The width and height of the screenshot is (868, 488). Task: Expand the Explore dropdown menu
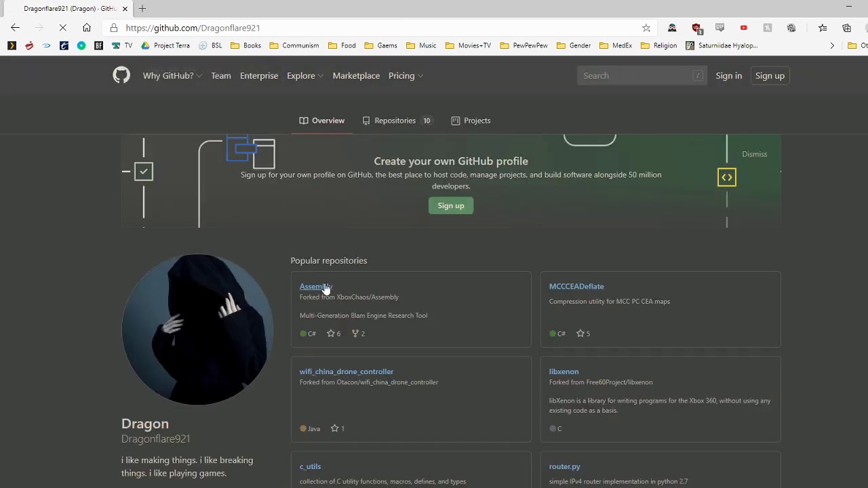coord(304,75)
